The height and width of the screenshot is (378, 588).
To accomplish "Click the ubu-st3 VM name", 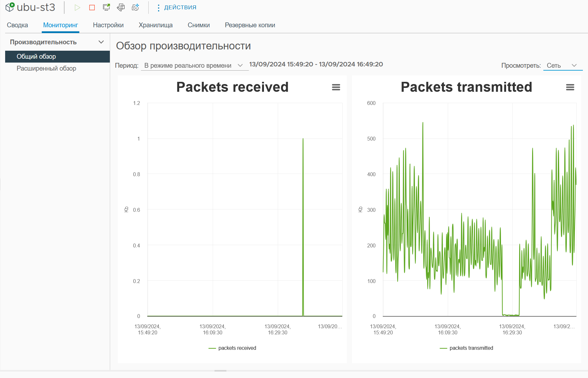I will [36, 7].
